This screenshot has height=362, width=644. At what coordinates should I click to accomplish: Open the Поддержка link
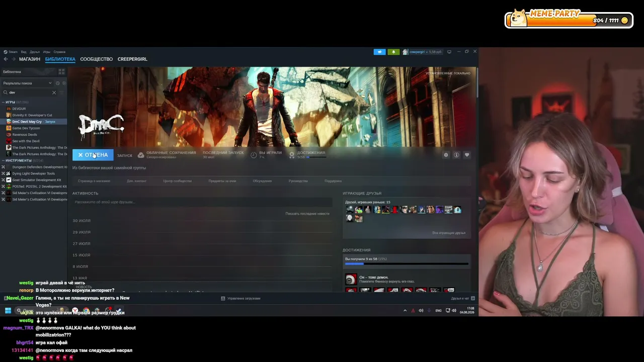click(333, 181)
